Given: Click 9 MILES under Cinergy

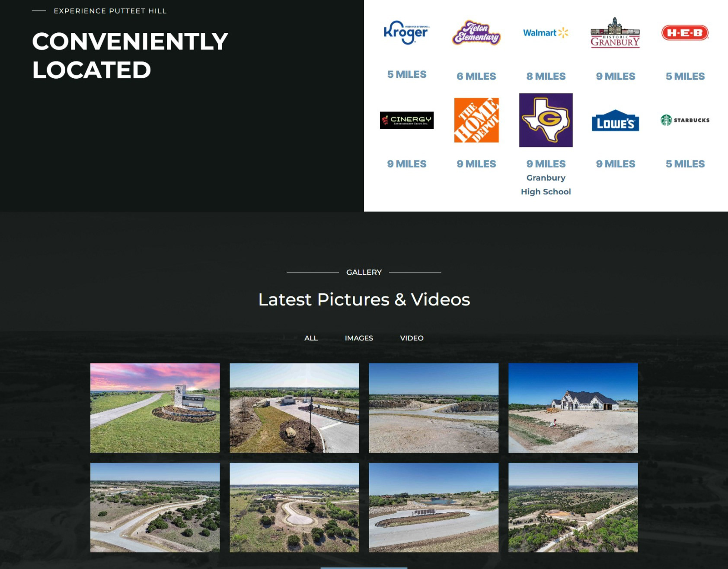Looking at the screenshot, I should pos(407,164).
